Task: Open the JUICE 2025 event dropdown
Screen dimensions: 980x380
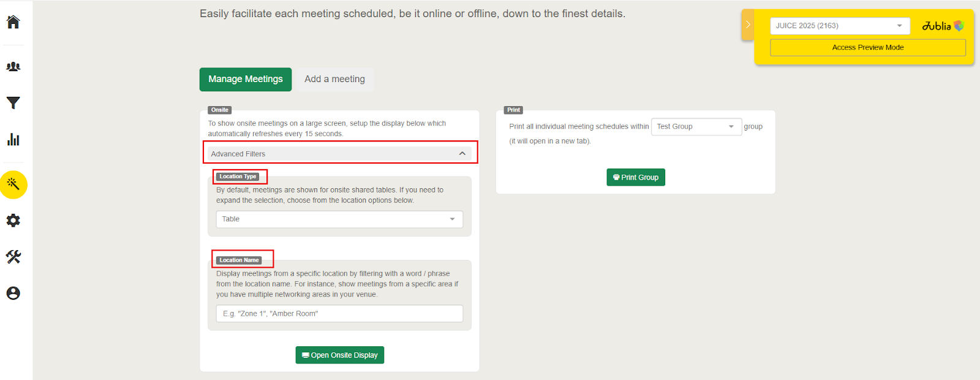Action: 839,26
